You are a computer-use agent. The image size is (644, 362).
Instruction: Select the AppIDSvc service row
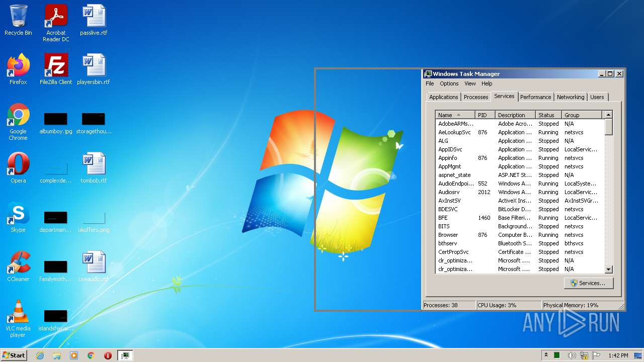[x=520, y=149]
